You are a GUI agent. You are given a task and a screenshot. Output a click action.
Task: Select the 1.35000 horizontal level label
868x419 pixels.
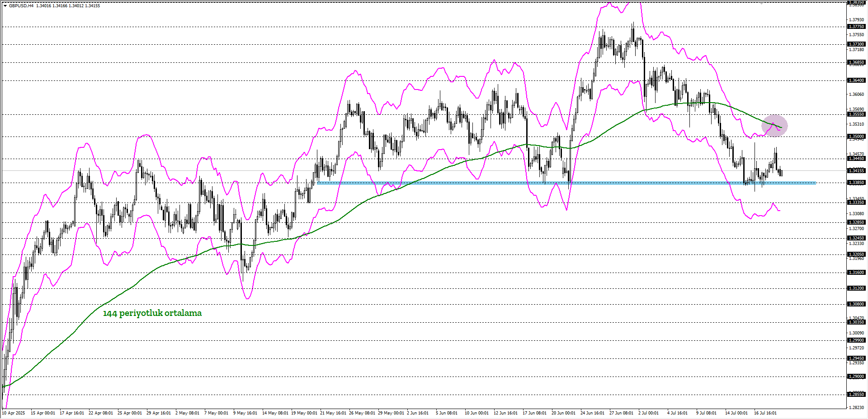(x=856, y=137)
